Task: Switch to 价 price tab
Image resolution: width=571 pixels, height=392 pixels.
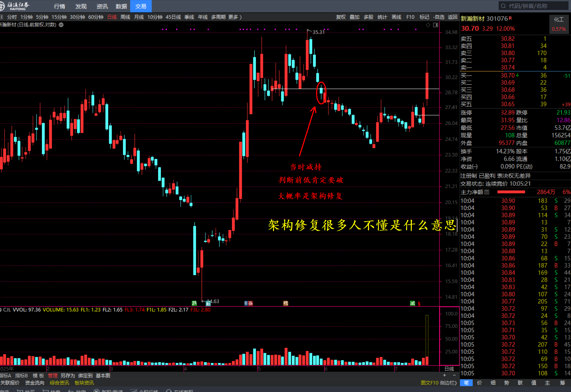Action: [x=479, y=383]
